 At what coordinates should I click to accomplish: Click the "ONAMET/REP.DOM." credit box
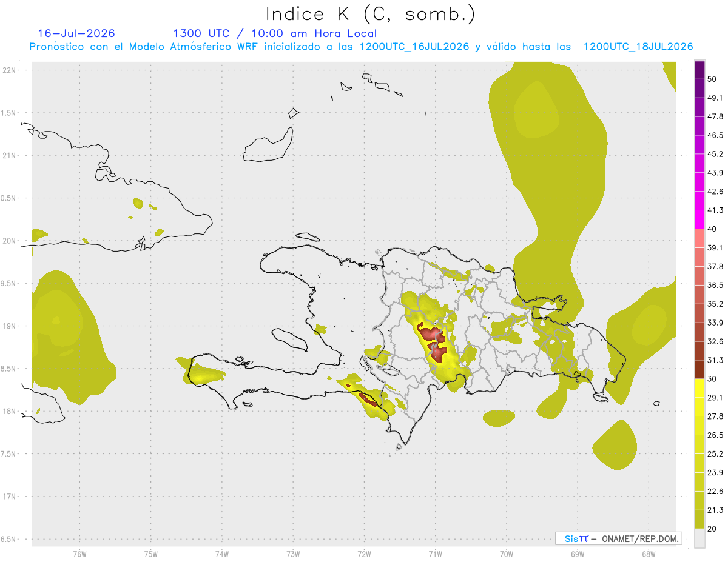tap(618, 538)
